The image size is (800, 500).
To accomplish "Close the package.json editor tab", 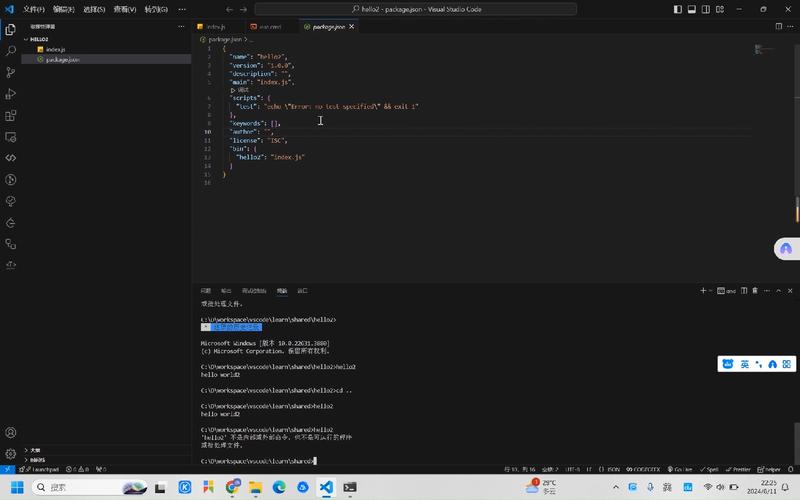I will [x=352, y=27].
